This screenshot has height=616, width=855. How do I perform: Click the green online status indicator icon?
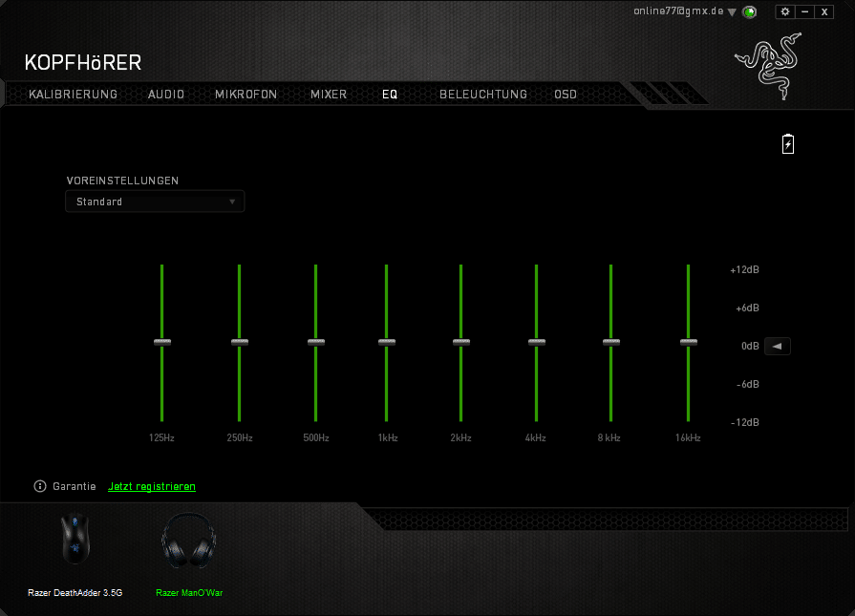point(750,12)
